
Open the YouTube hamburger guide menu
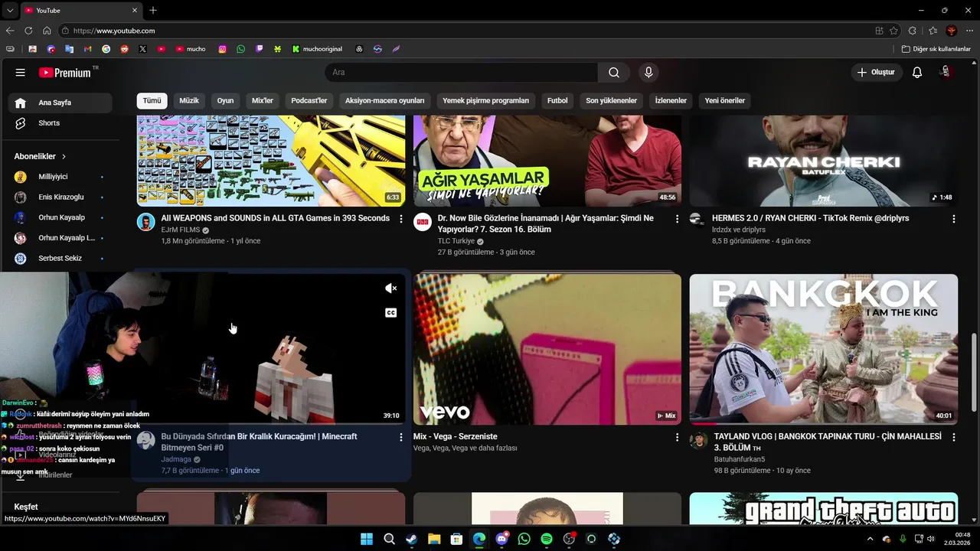pyautogui.click(x=21, y=73)
